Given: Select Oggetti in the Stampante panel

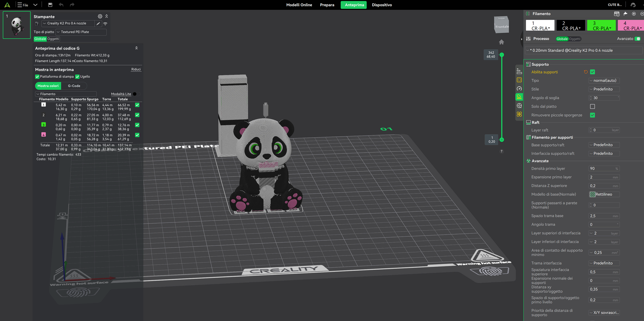Looking at the screenshot, I should [53, 39].
